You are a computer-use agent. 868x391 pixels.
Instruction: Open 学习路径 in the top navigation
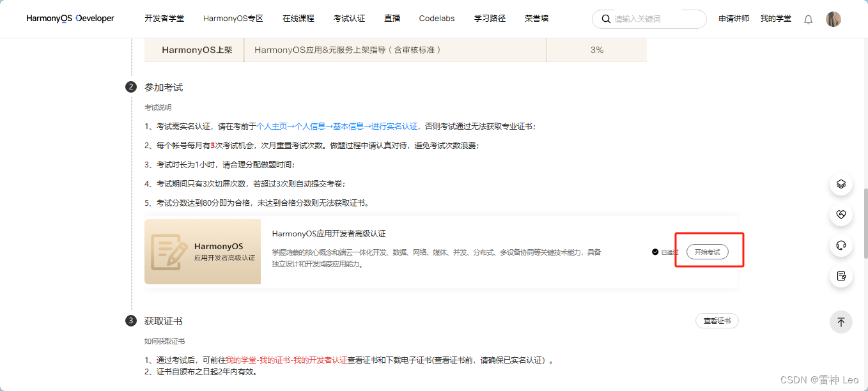[x=490, y=19]
